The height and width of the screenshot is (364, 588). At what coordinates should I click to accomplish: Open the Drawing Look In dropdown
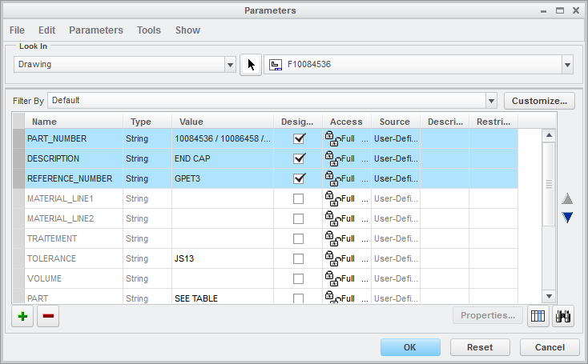coord(230,65)
